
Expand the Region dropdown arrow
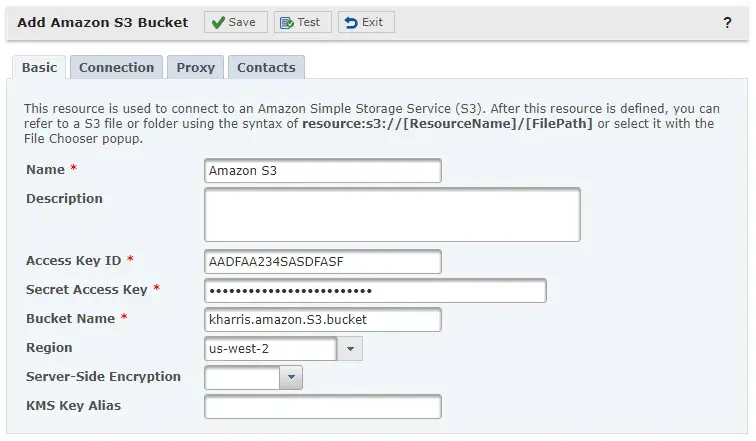coord(350,348)
